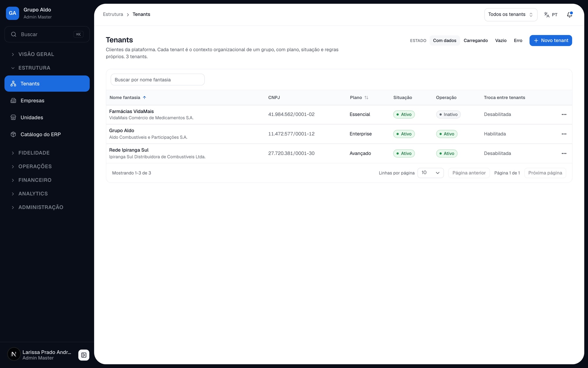Click the Buscar por nome fantasia field
This screenshot has width=588, height=368.
(158, 79)
